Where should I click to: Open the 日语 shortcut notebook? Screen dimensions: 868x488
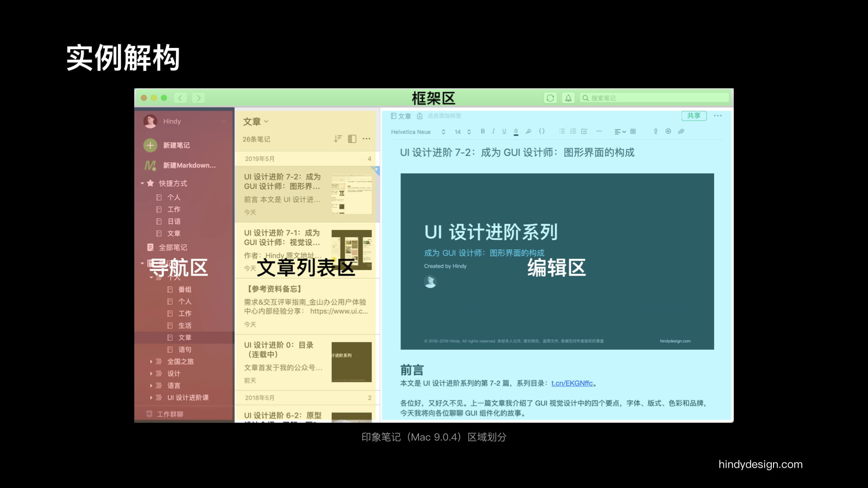coord(174,221)
